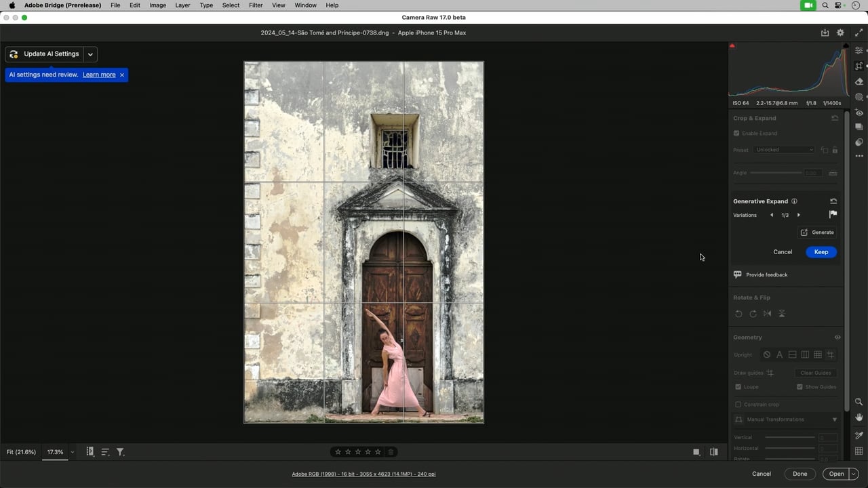
Task: Flip image horizontally
Action: pos(767,314)
